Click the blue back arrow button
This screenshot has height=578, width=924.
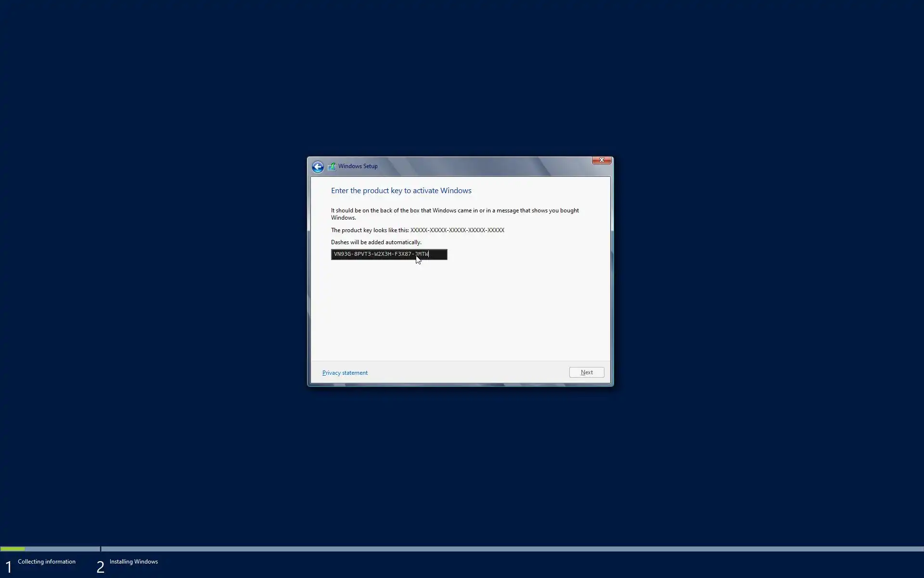318,167
